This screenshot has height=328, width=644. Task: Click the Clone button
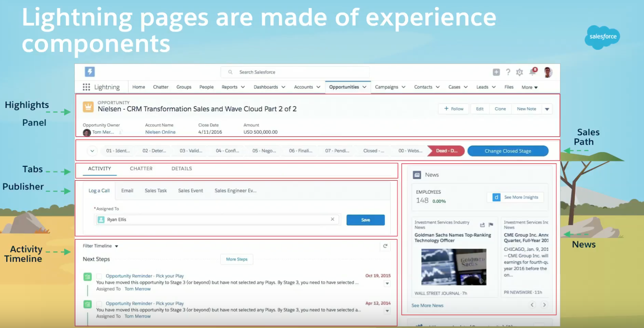coord(500,109)
